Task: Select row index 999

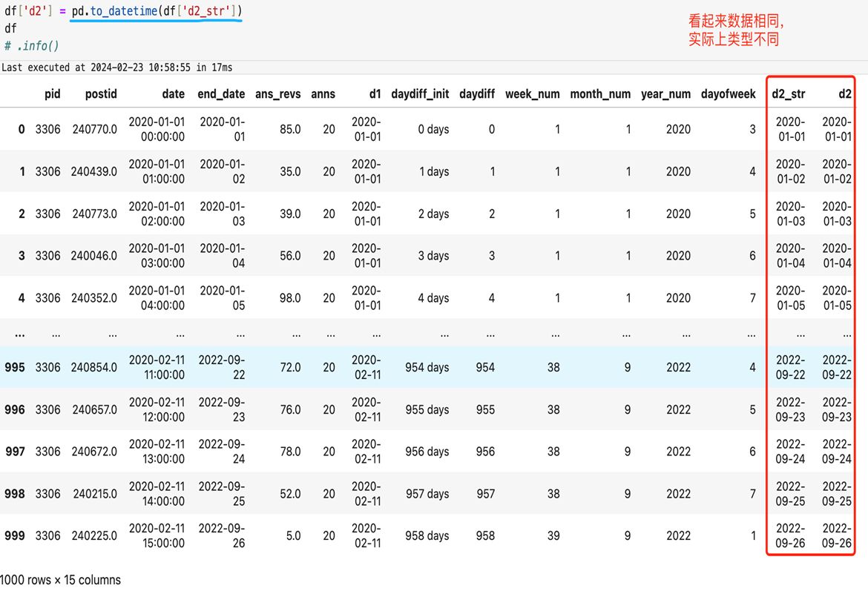Action: (14, 536)
